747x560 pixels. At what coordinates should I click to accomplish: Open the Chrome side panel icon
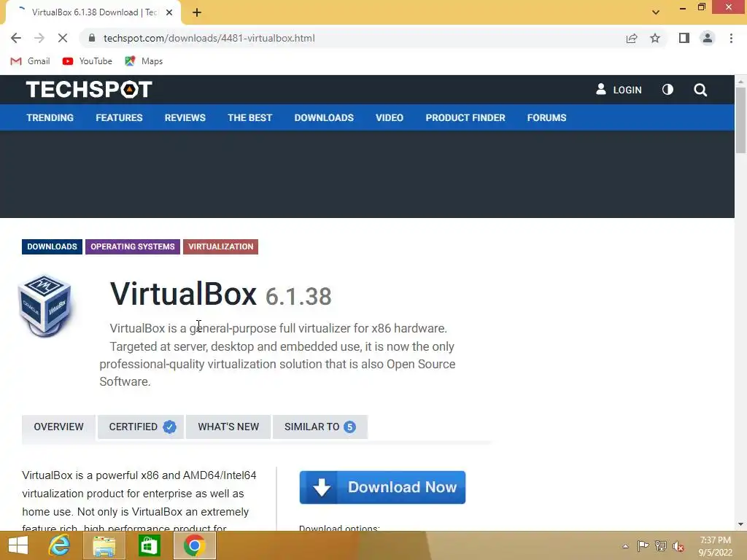(x=684, y=38)
